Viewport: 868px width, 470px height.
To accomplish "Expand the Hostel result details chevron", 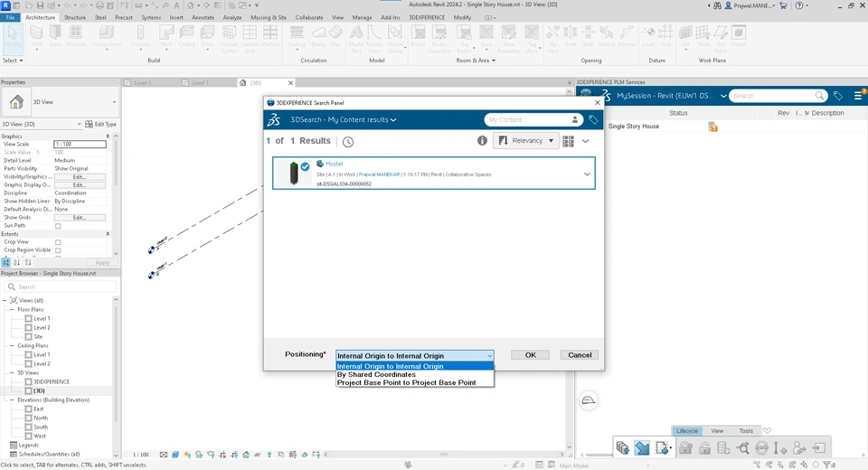I will click(587, 174).
